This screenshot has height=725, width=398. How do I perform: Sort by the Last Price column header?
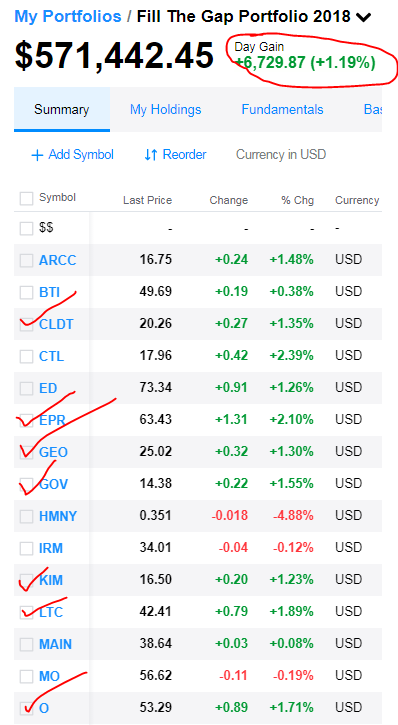147,200
